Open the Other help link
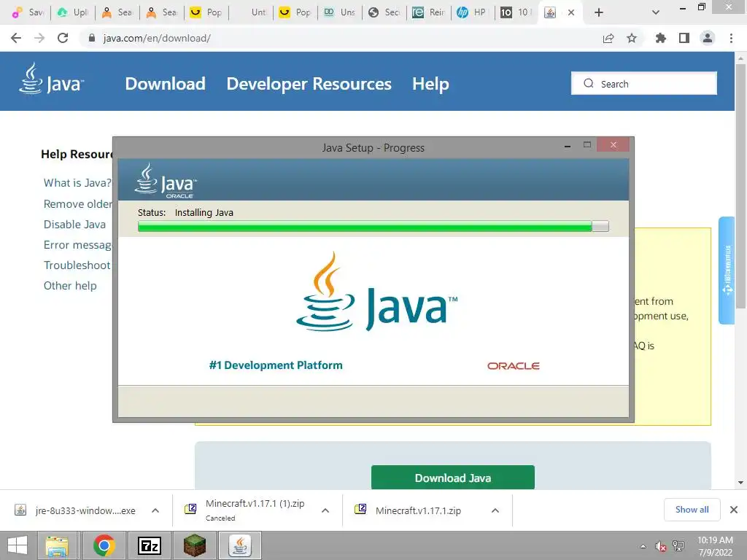 coord(70,286)
